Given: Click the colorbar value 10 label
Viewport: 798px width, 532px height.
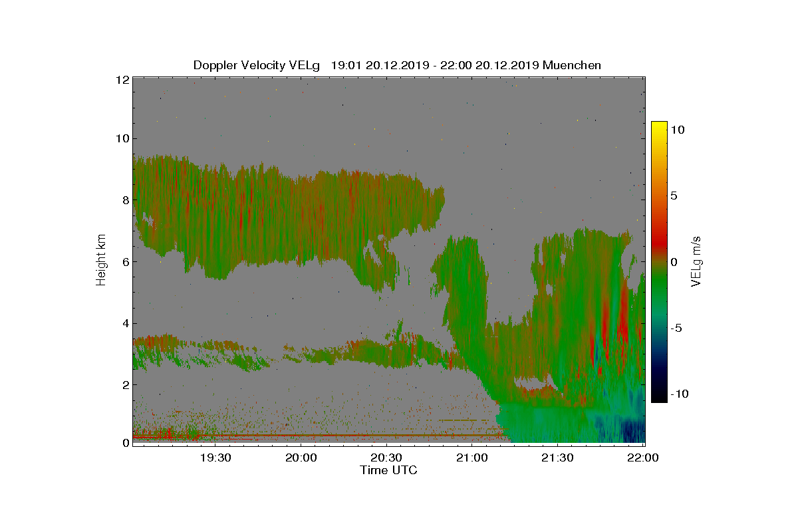Looking at the screenshot, I should tap(678, 130).
